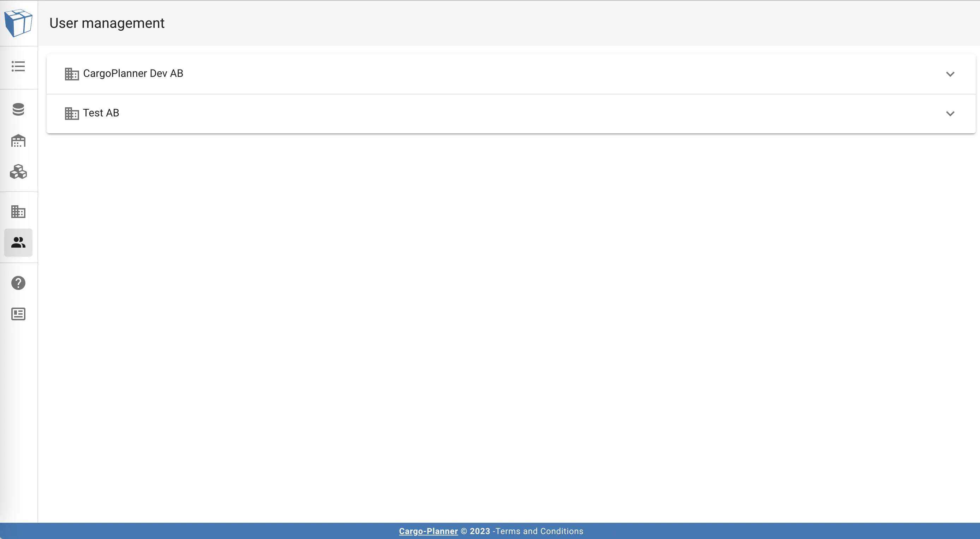
Task: Open Terms and Conditions footer link
Action: click(x=539, y=531)
